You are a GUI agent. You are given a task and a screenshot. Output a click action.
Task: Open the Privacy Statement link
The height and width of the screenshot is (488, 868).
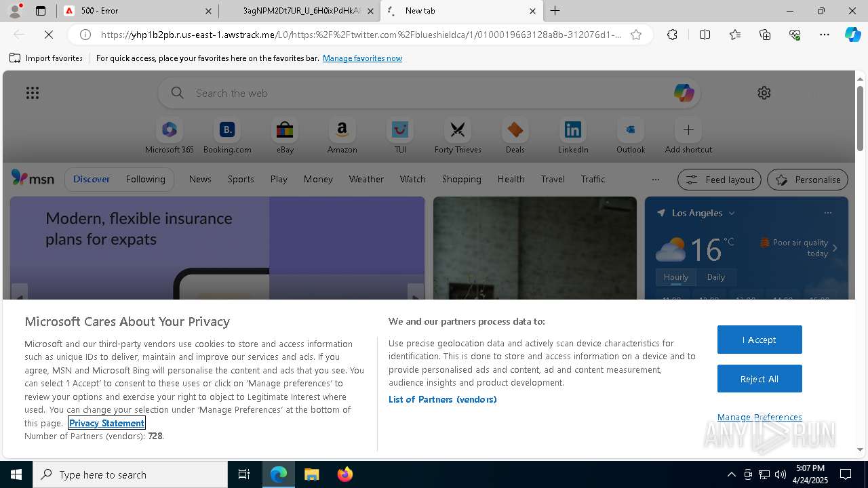106,423
